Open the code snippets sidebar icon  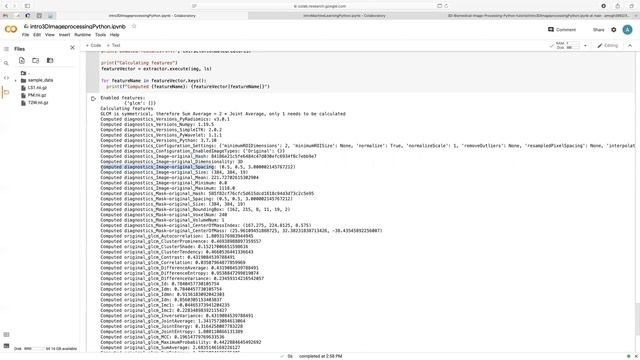point(6,78)
